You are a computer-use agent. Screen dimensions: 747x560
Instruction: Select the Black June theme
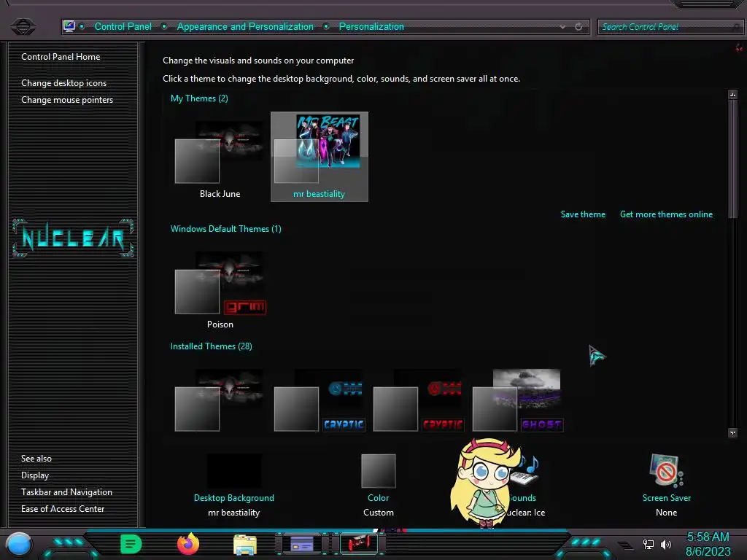tap(220, 156)
